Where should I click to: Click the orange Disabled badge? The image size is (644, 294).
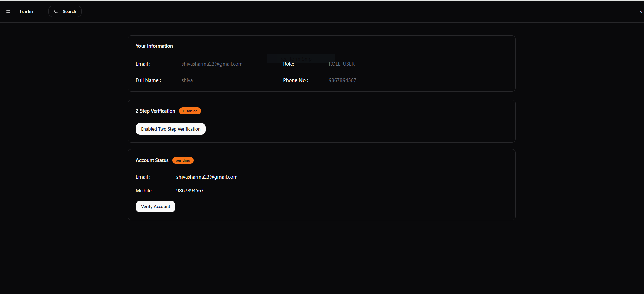click(190, 111)
